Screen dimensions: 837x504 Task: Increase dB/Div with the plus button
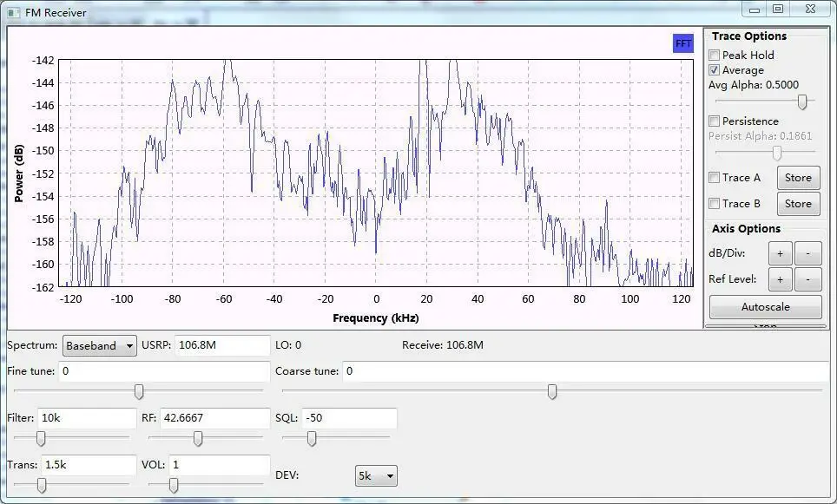tap(779, 253)
